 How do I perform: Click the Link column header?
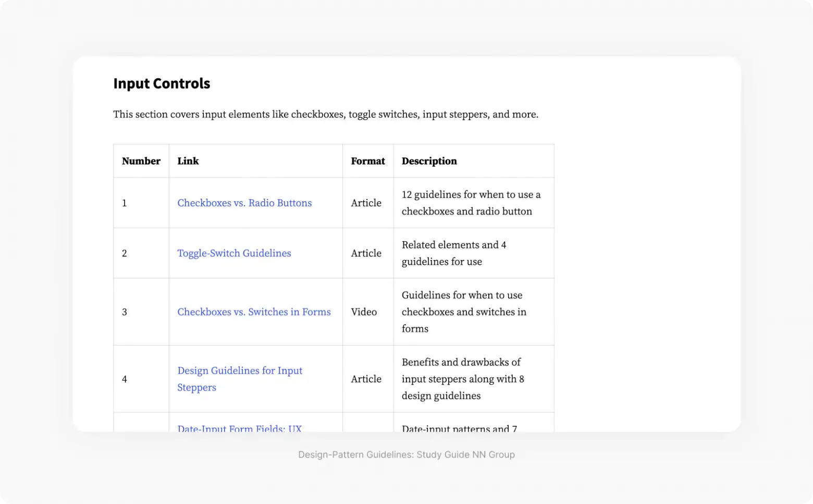(188, 161)
